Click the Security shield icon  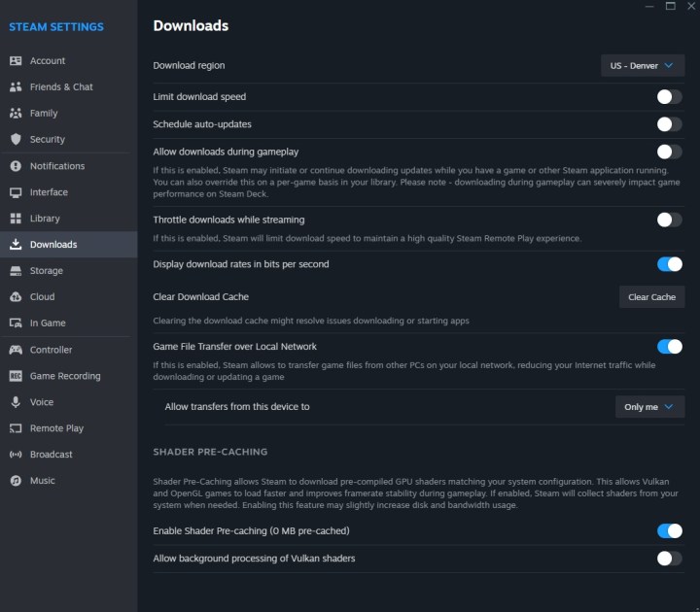click(16, 139)
